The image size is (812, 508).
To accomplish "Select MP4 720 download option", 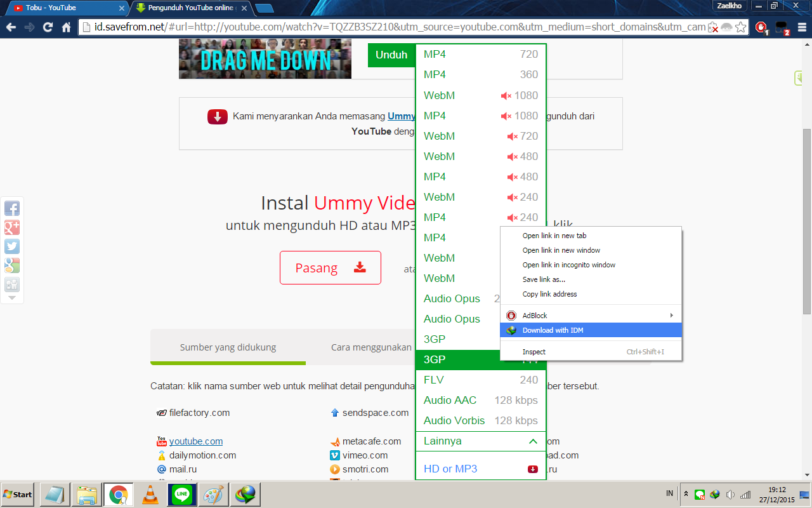I will point(481,55).
